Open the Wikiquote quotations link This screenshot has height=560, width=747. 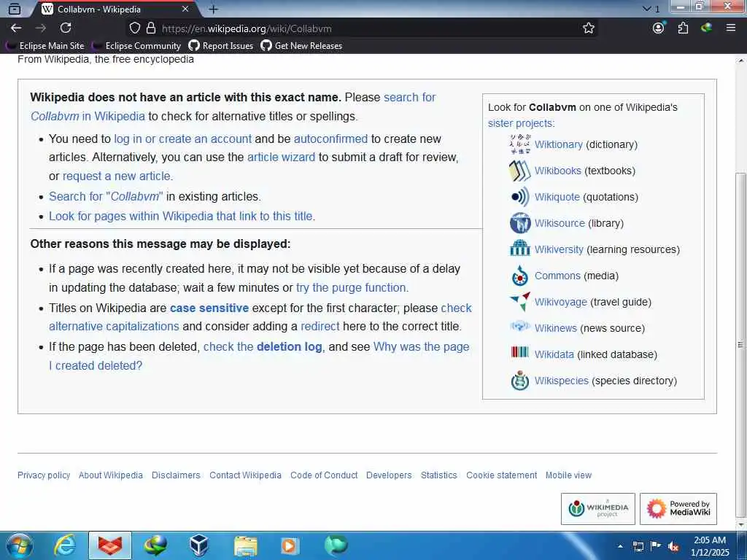(557, 197)
